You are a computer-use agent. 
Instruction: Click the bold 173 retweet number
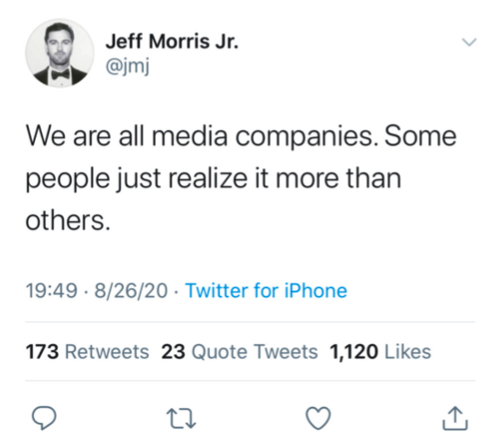click(42, 352)
